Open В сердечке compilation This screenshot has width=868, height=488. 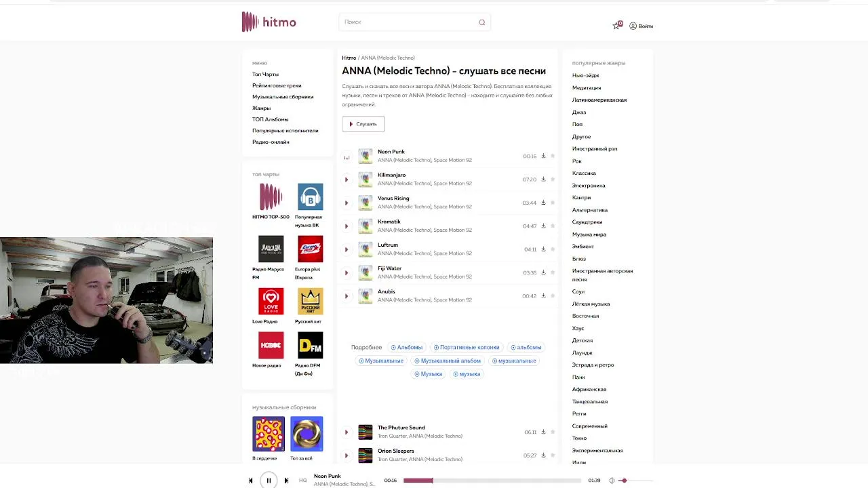coord(269,434)
